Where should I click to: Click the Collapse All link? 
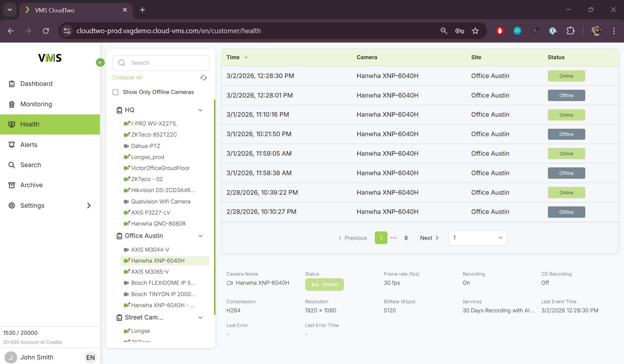127,77
